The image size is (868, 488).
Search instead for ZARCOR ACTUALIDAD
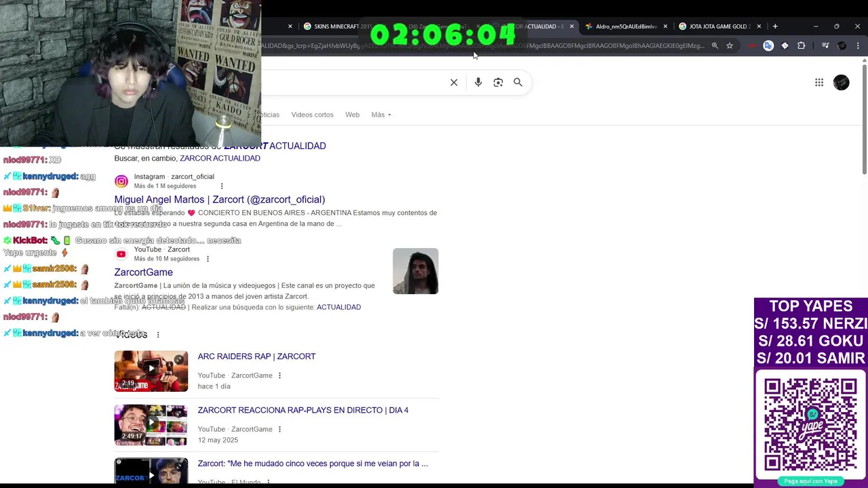coord(220,158)
